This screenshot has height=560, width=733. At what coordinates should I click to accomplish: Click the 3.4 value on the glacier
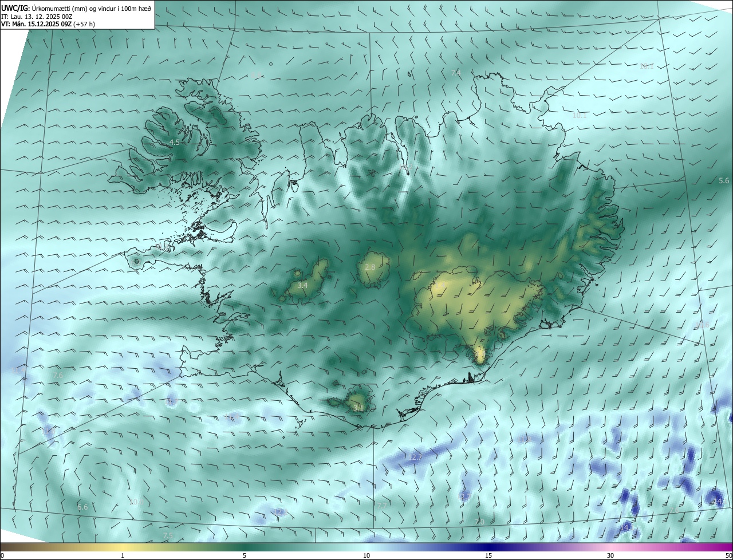302,285
